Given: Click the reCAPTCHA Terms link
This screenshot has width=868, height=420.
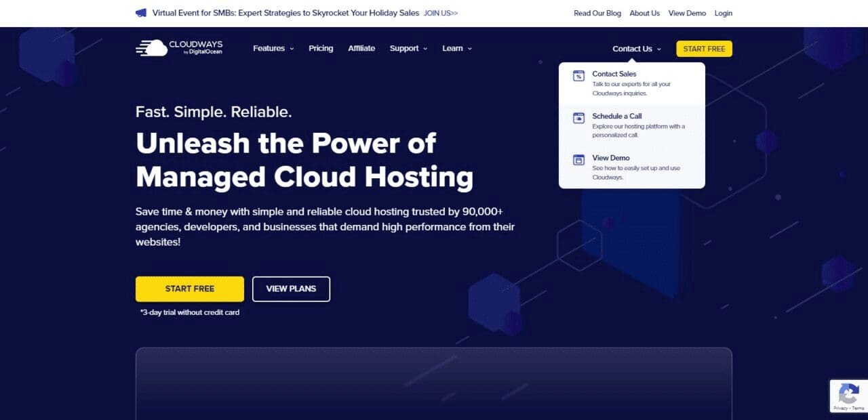Looking at the screenshot, I should click(x=858, y=408).
